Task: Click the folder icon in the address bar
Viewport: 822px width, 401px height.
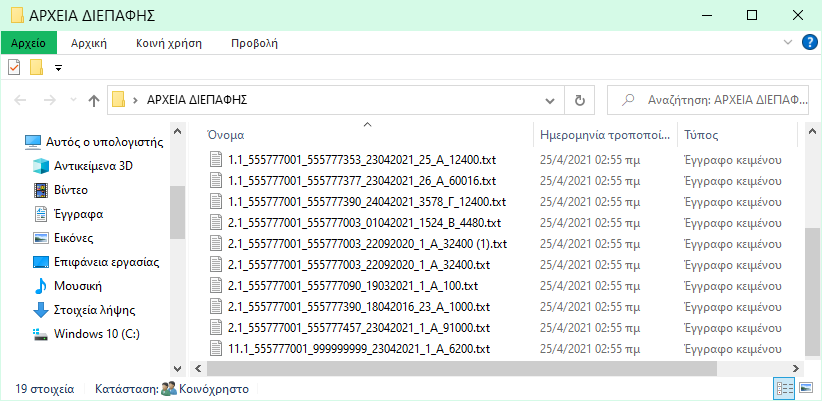Action: coord(119,100)
